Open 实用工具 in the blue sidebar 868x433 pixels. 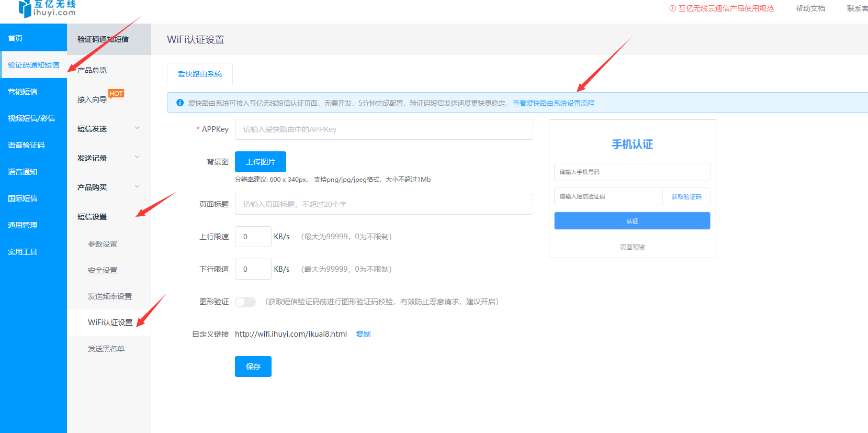pos(33,252)
